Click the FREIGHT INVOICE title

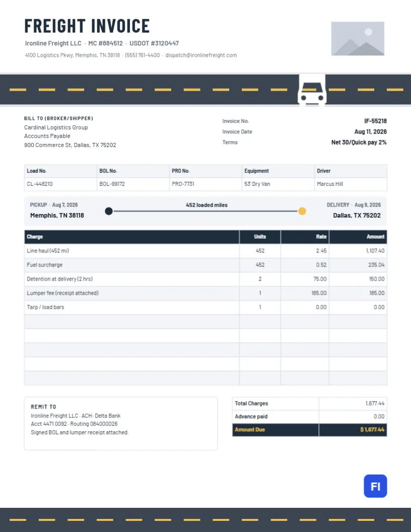click(87, 26)
